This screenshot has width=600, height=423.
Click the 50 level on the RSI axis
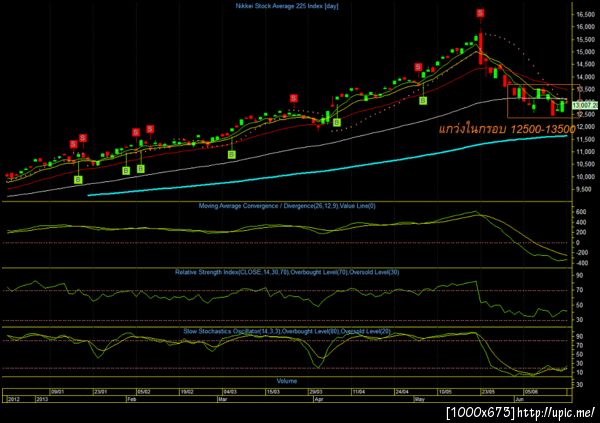tap(579, 305)
